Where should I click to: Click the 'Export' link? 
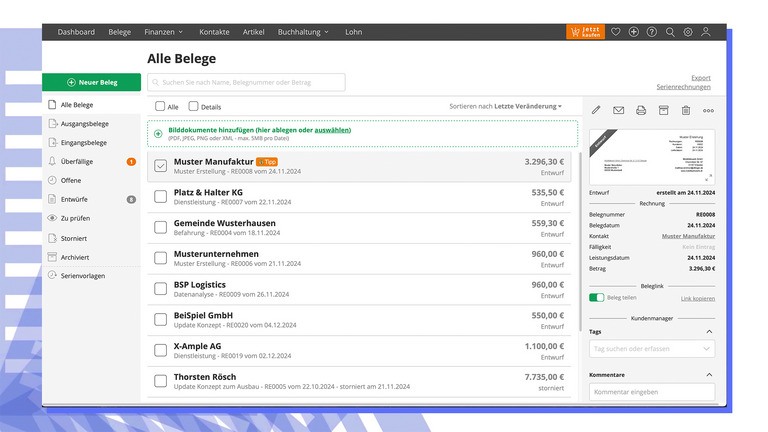click(x=700, y=77)
